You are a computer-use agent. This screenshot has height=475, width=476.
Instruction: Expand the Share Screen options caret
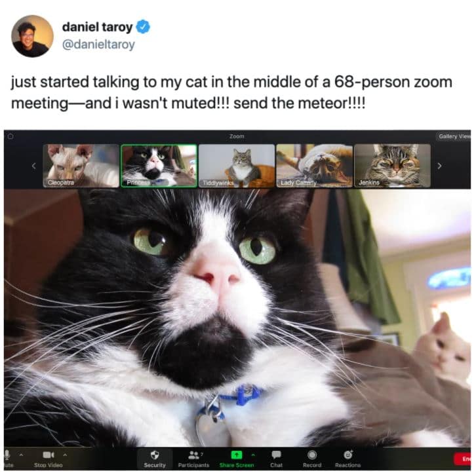pyautogui.click(x=253, y=455)
